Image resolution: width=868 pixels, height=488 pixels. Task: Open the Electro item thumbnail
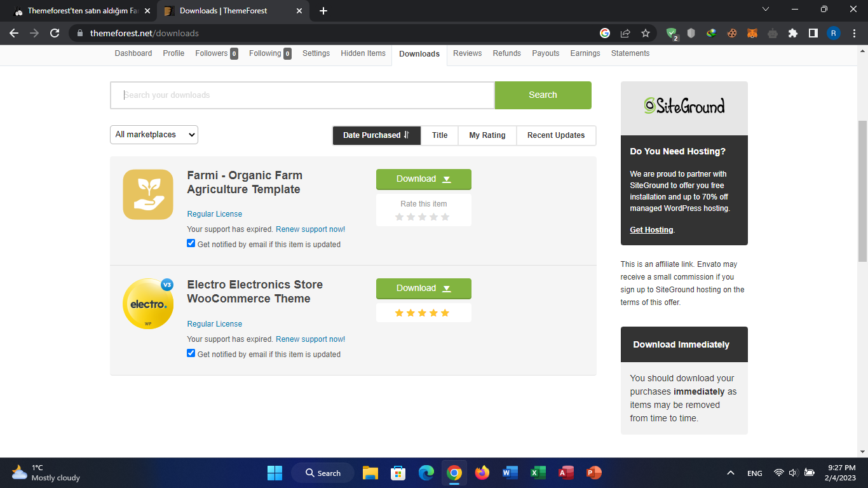point(148,304)
